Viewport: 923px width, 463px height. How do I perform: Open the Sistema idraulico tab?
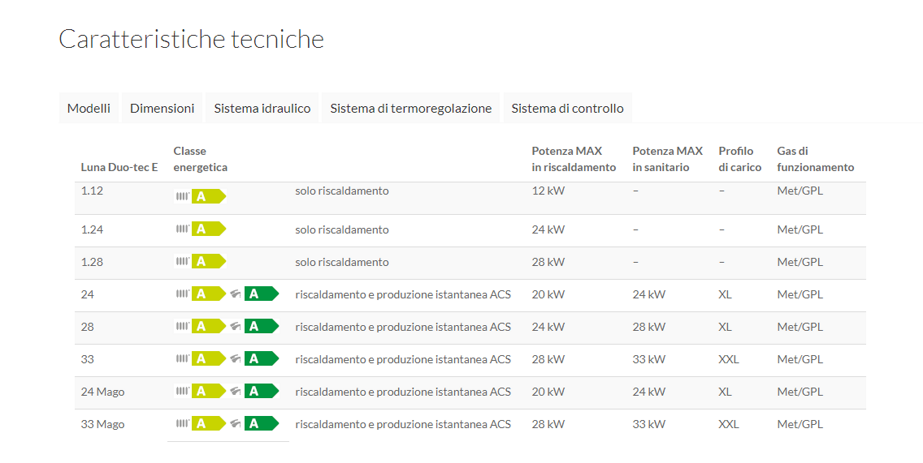coord(262,108)
